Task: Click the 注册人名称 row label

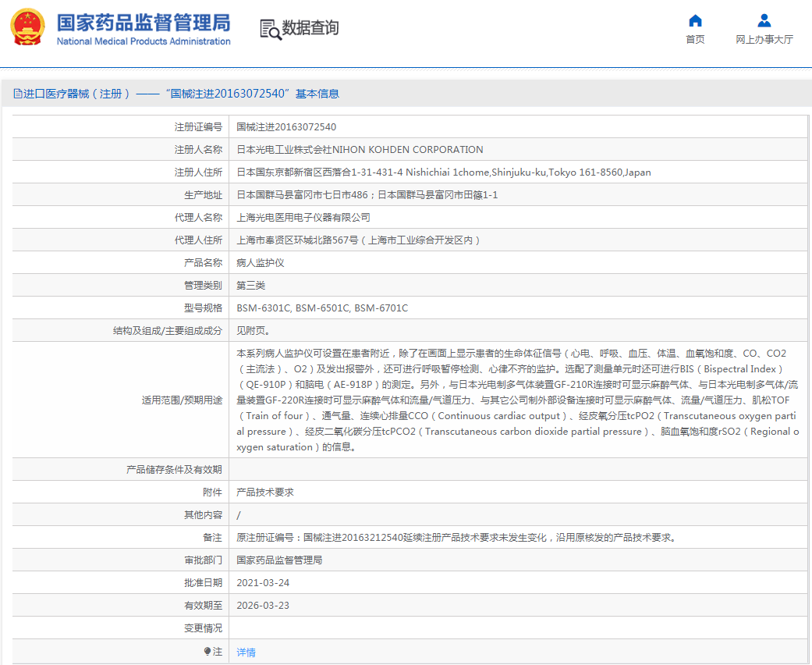Action: point(198,150)
